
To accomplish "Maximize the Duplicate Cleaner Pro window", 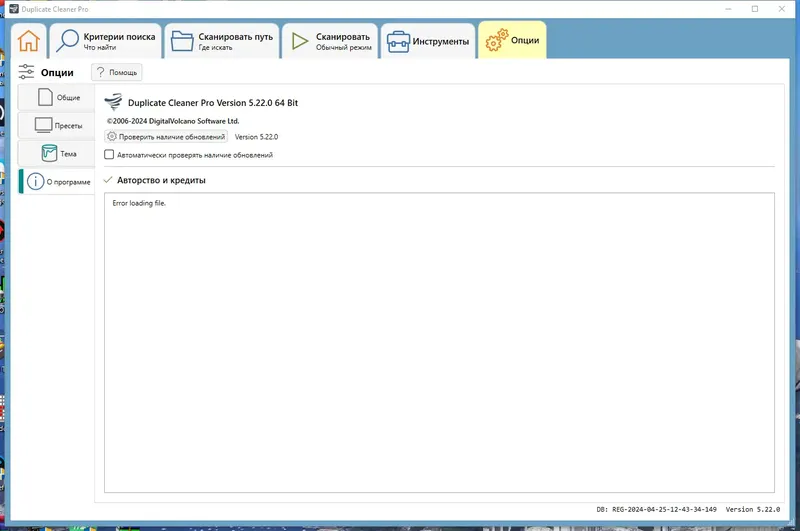I will point(755,9).
